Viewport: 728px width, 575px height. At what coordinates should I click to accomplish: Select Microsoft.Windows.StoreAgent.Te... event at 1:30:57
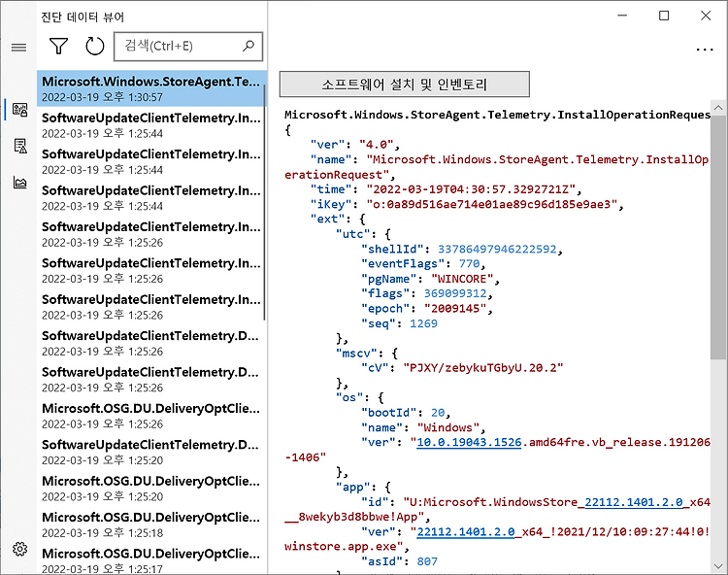(x=151, y=88)
